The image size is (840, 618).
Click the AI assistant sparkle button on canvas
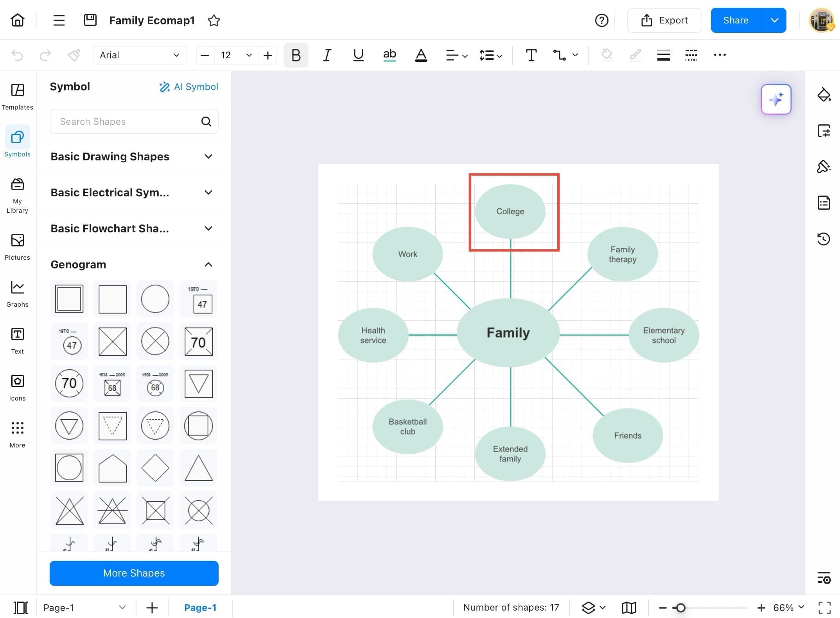coord(776,99)
